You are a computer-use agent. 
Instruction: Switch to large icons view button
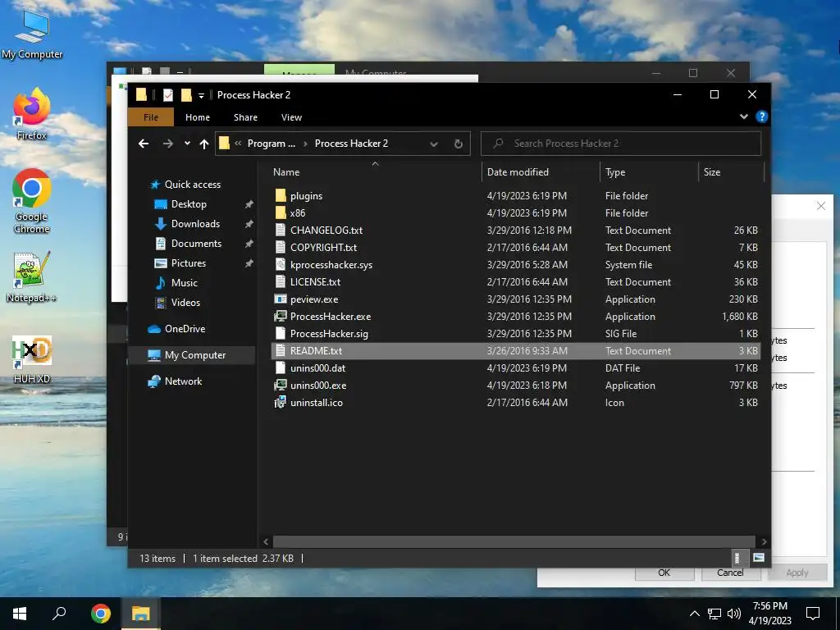pos(758,558)
